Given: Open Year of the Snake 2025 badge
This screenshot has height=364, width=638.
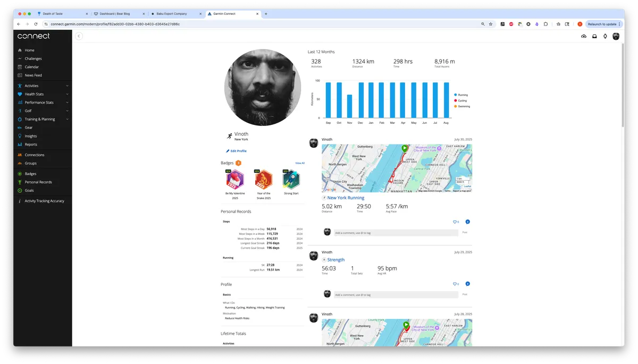Looking at the screenshot, I should [263, 180].
